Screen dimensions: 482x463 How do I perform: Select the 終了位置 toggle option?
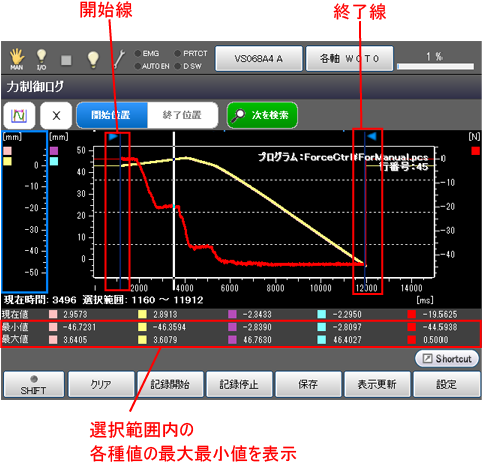[182, 115]
